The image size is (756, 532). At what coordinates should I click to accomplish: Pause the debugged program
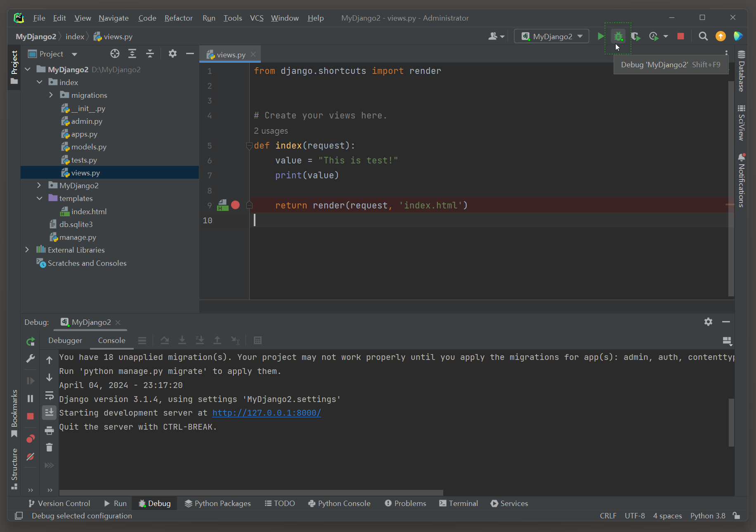click(x=31, y=398)
